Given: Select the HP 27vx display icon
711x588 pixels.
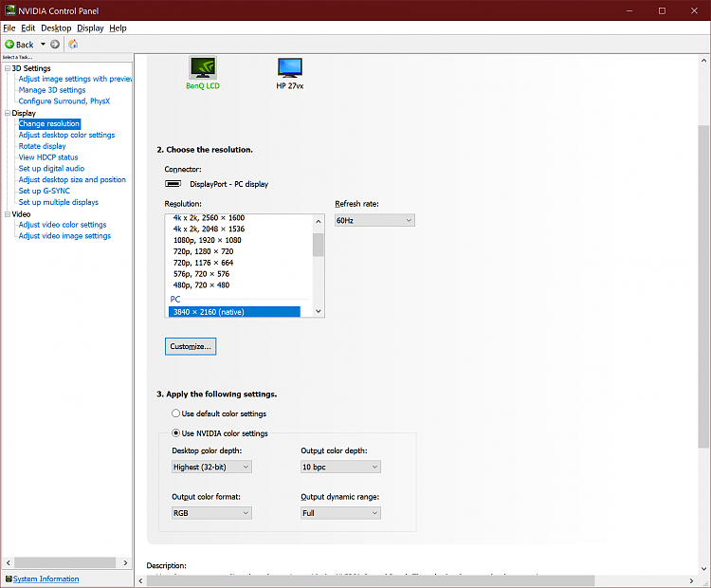Looking at the screenshot, I should click(290, 67).
